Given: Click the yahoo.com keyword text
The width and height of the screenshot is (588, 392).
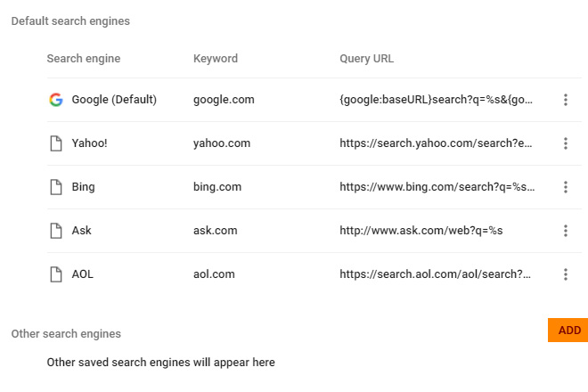Looking at the screenshot, I should [x=222, y=143].
